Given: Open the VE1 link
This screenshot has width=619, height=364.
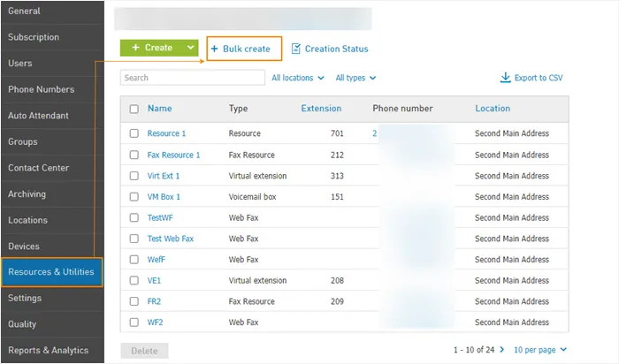Looking at the screenshot, I should click(154, 280).
